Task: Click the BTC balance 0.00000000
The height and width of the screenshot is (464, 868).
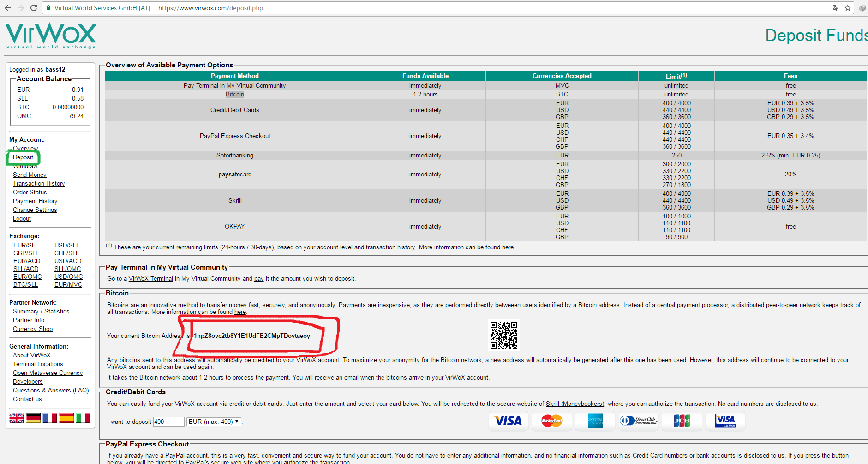Action: click(x=68, y=107)
